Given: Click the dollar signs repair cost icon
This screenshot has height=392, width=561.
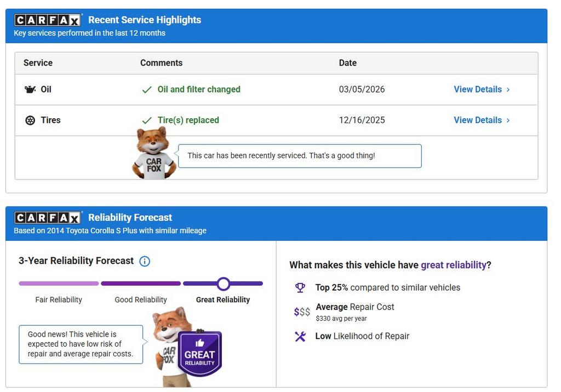Looking at the screenshot, I should pyautogui.click(x=302, y=312).
